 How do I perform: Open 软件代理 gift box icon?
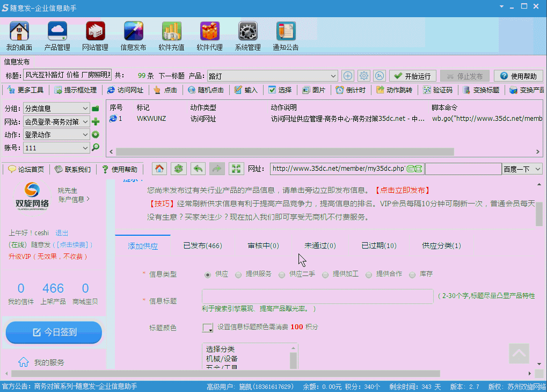tap(209, 32)
